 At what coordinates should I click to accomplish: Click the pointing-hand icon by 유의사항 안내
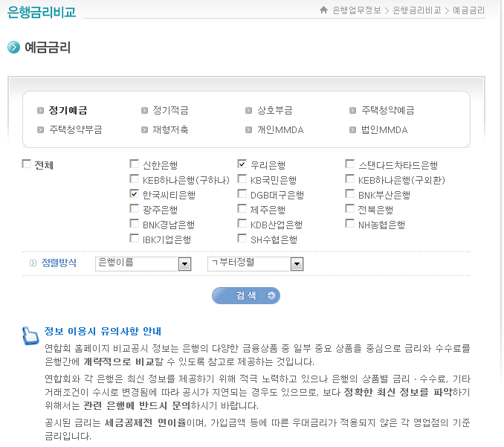30,336
